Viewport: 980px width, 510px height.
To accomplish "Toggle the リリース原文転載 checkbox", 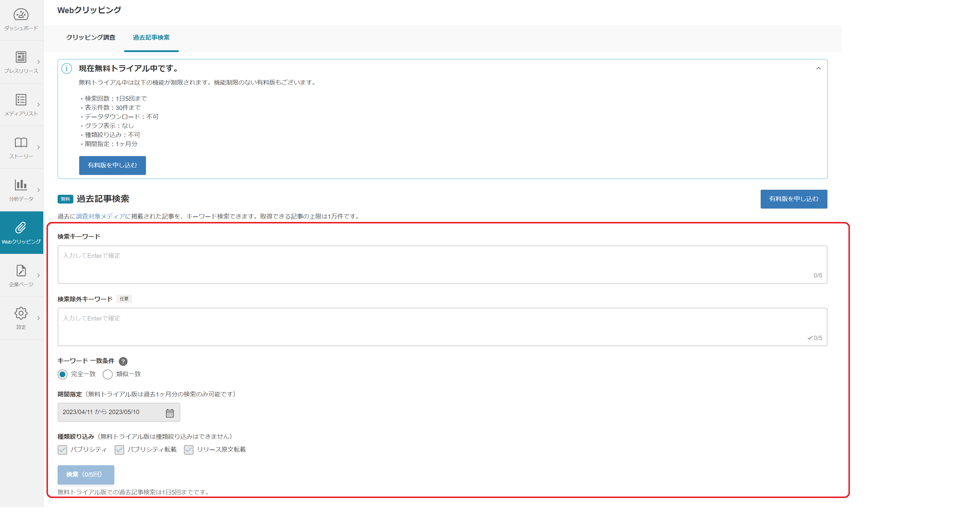I will tap(189, 450).
